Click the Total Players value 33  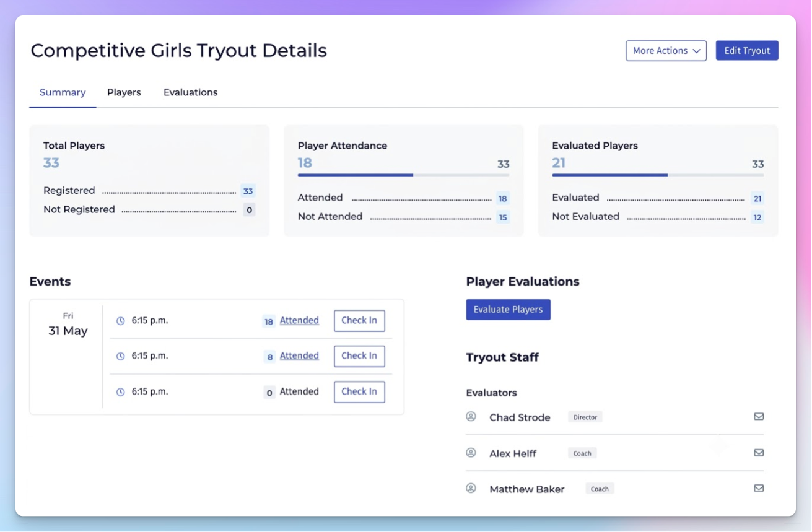pos(51,163)
